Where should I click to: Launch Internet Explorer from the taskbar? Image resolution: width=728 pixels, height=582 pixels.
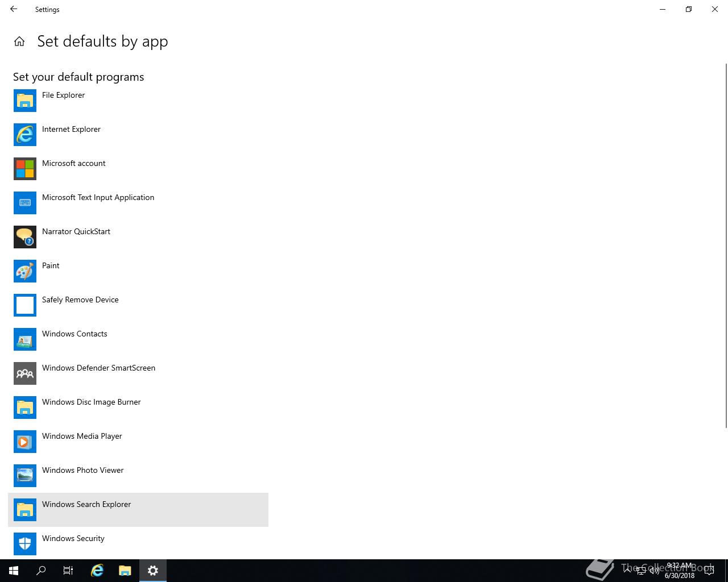coord(97,571)
